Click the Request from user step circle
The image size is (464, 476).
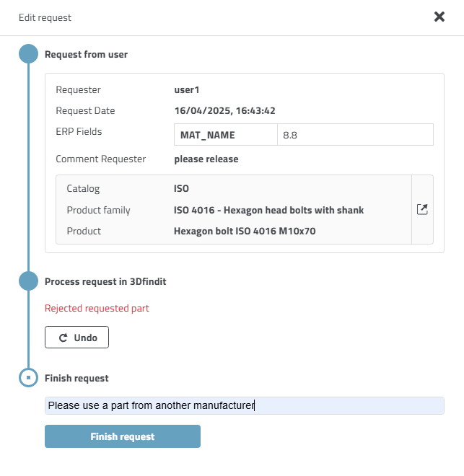[x=28, y=54]
